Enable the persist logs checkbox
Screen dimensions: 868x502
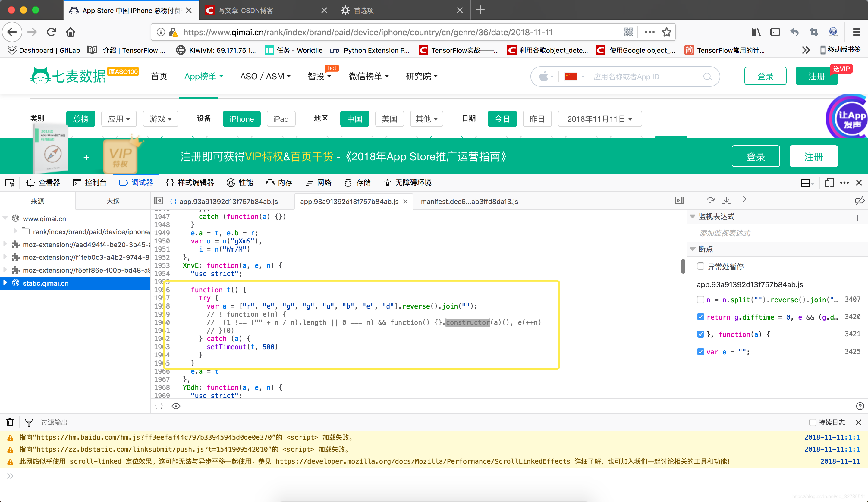813,422
